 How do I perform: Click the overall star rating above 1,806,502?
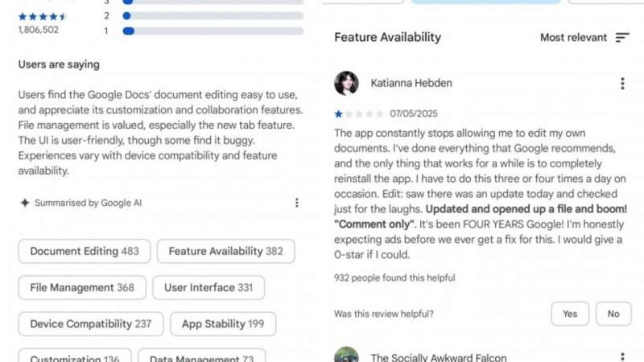pos(43,16)
